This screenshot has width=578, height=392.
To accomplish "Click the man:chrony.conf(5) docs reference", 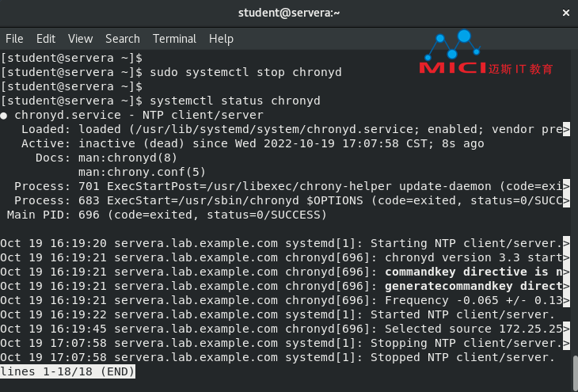I will pos(142,172).
